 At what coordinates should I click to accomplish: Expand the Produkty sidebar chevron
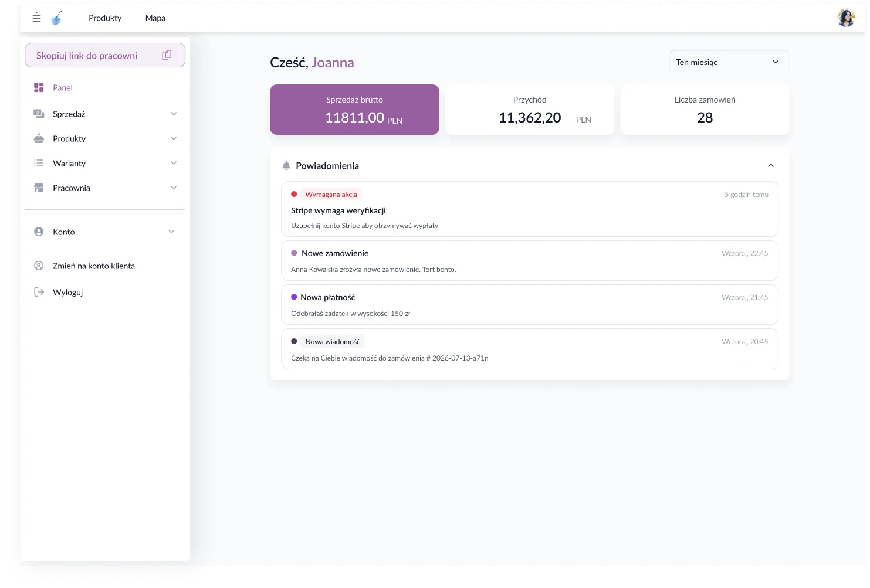point(174,138)
